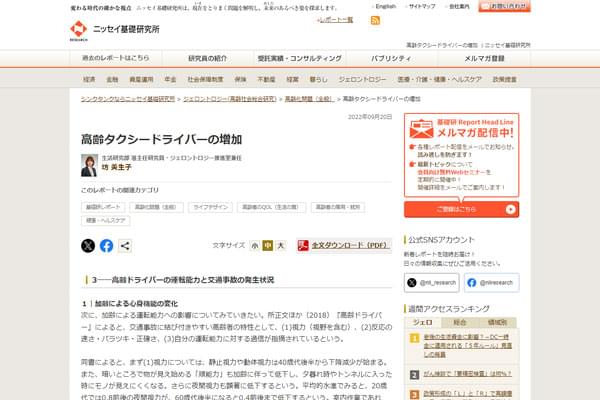Click the first category tag (レポート)
This screenshot has width=600, height=400.
[103, 207]
